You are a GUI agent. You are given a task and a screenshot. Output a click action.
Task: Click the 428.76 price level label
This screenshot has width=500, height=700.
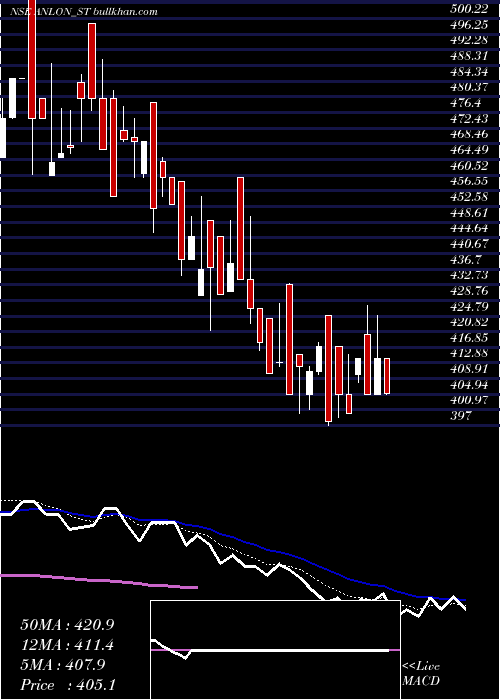[470, 291]
